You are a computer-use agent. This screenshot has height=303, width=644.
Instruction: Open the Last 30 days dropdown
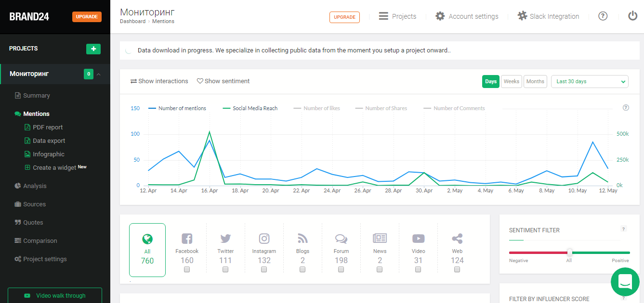(x=590, y=82)
